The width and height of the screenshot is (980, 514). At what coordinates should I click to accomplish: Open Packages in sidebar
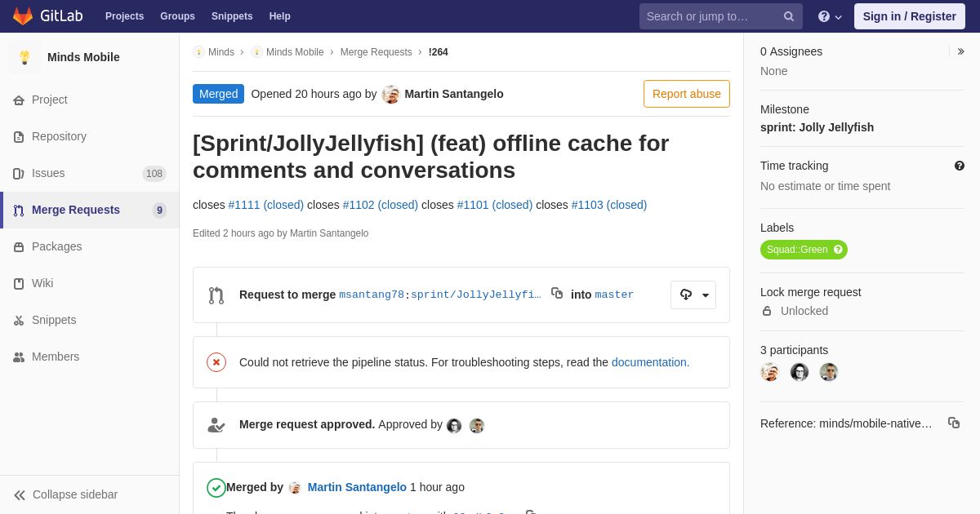click(x=90, y=247)
